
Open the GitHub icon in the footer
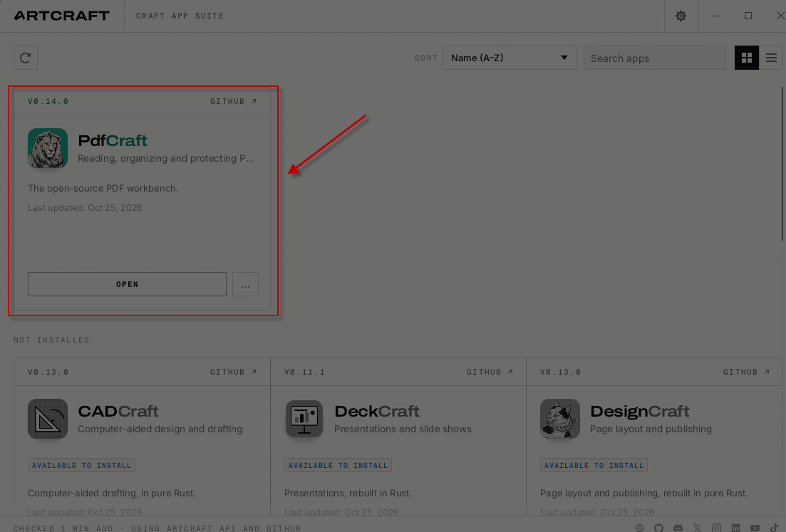coord(658,528)
